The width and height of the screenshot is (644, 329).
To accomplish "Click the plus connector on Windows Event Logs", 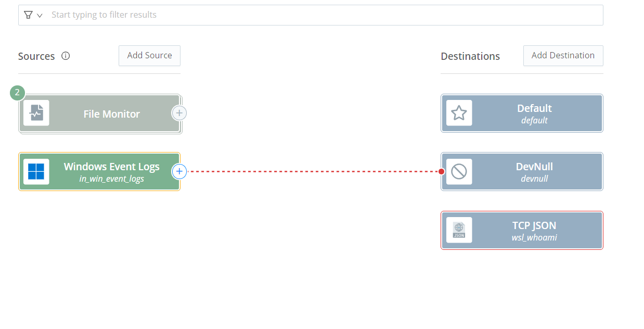I will click(179, 171).
